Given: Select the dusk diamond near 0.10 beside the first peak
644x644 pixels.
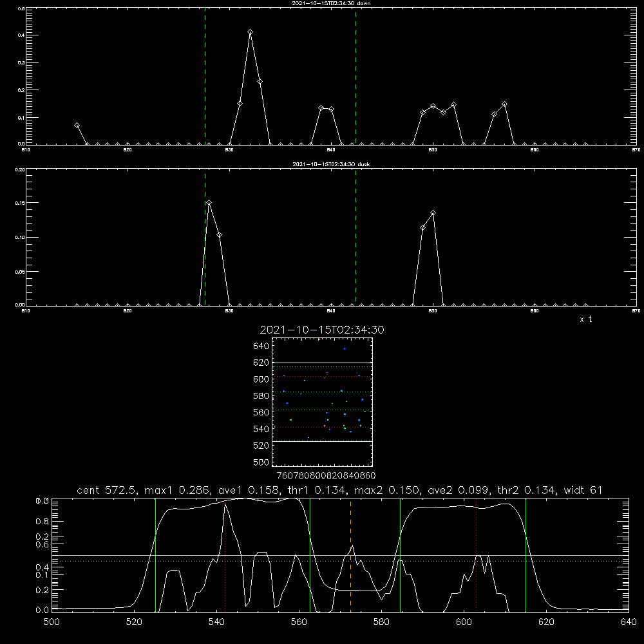Looking at the screenshot, I should click(x=220, y=235).
